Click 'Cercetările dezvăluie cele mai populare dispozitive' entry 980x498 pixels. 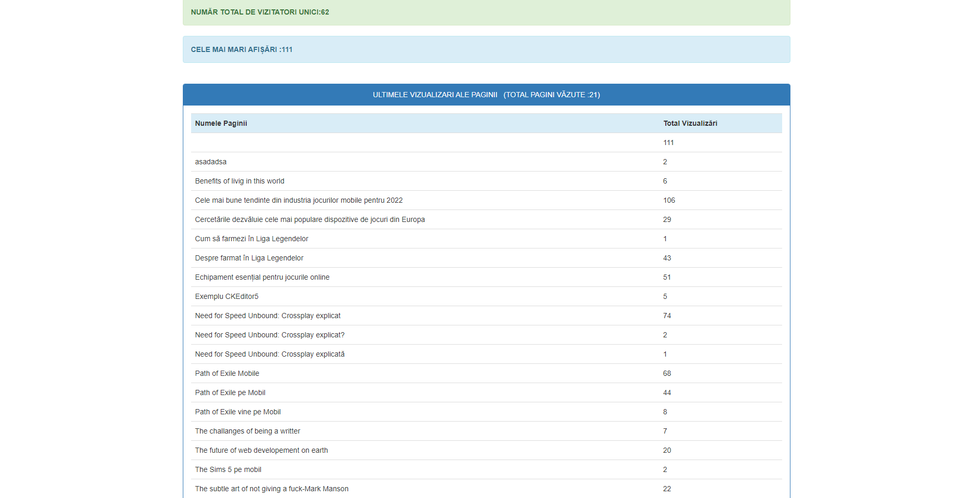pyautogui.click(x=310, y=219)
